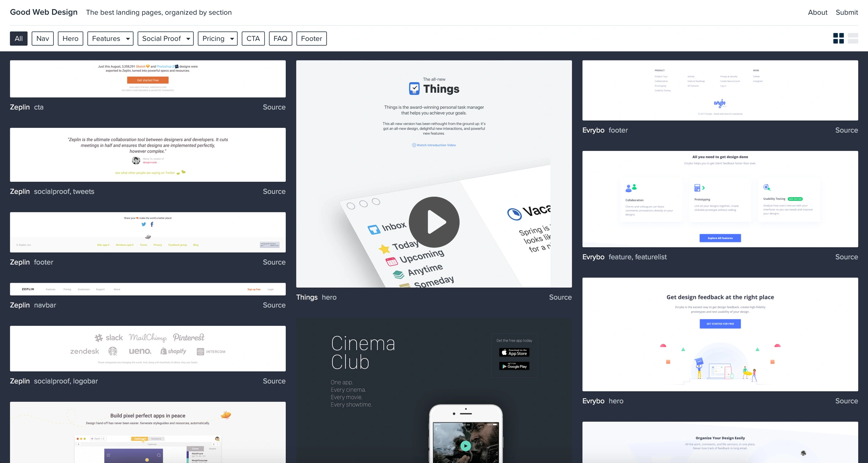The image size is (868, 463).
Task: Select the Hero filter
Action: pos(71,38)
